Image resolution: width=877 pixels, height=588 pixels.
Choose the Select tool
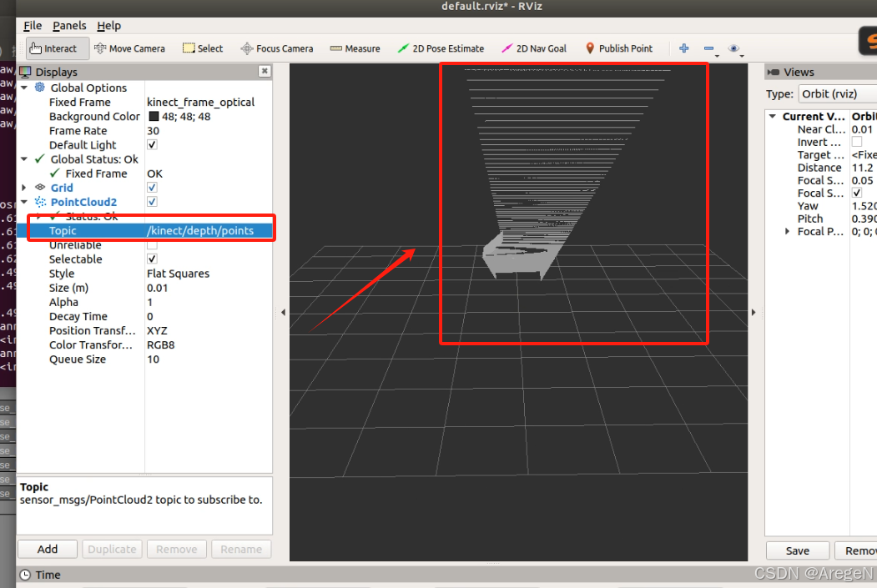203,48
